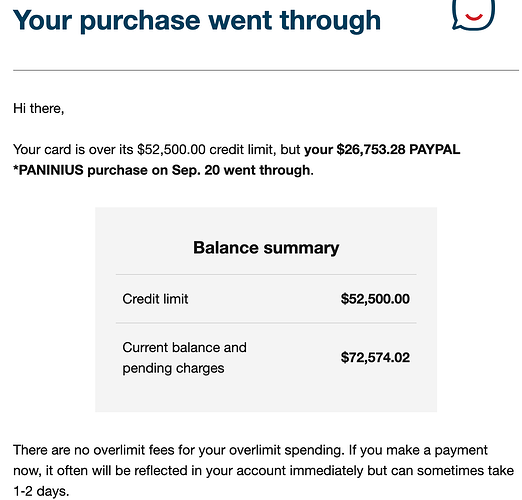The width and height of the screenshot is (522, 500).
Task: Click the $72,574.02 current balance amount
Action: pos(375,357)
